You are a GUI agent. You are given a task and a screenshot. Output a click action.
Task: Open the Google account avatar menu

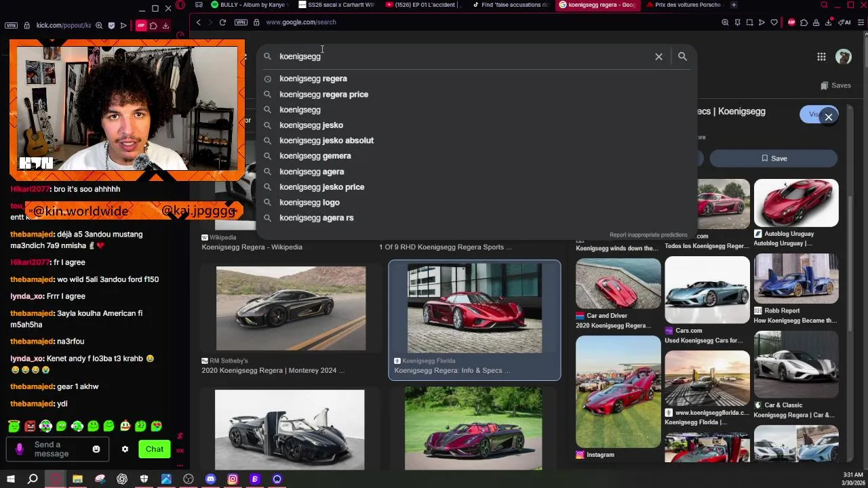coord(844,57)
